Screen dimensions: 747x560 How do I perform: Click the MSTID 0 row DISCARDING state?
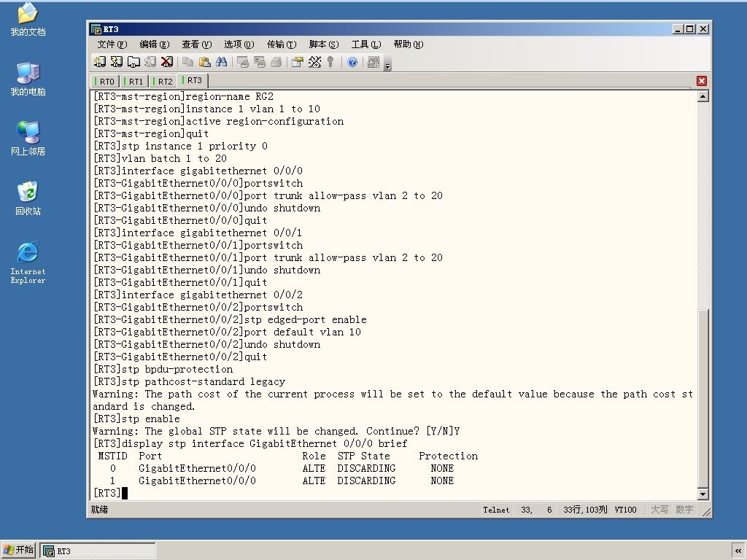(x=366, y=468)
